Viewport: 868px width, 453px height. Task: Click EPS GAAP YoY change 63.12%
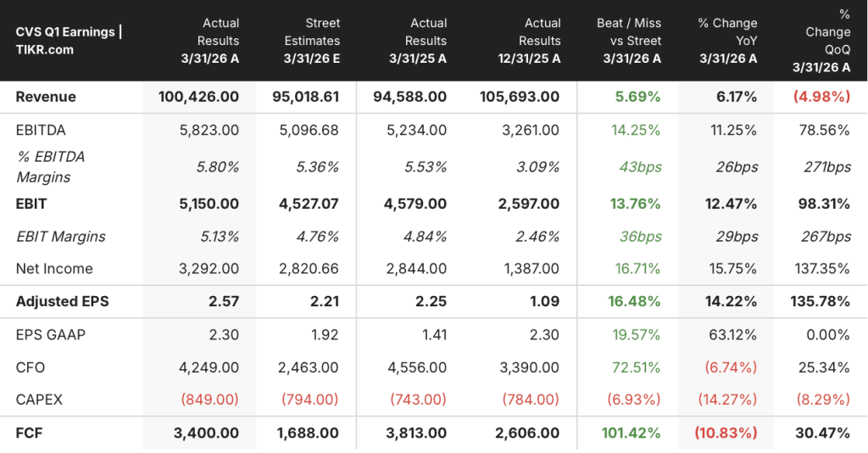(733, 334)
